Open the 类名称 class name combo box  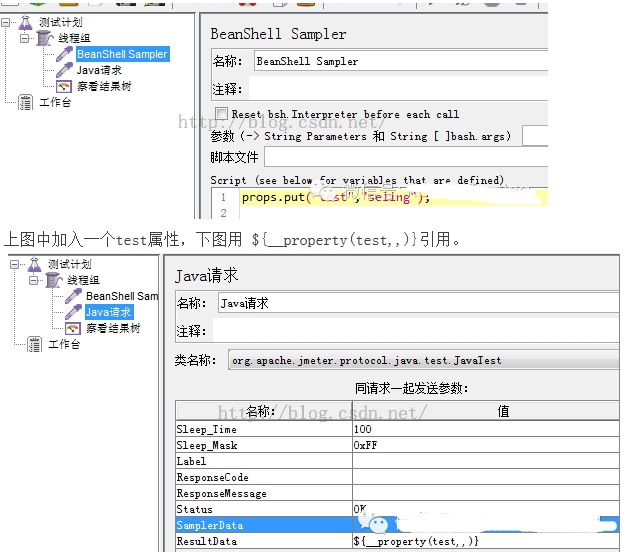tap(423, 360)
